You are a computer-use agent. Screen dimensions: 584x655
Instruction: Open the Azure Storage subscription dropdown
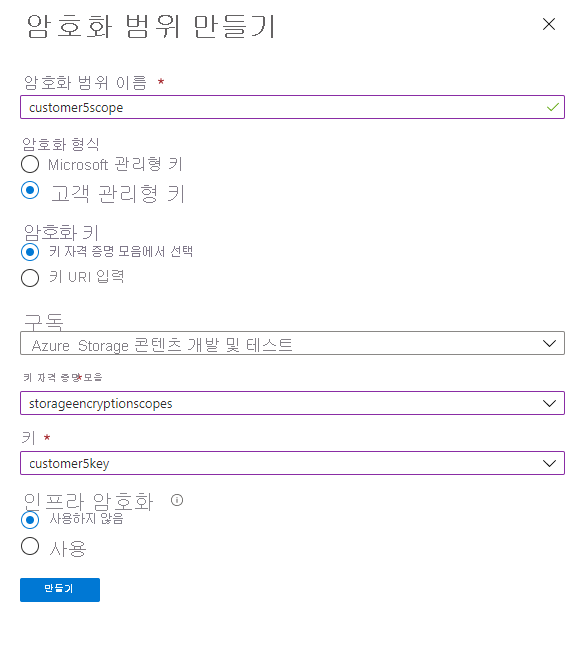[292, 343]
